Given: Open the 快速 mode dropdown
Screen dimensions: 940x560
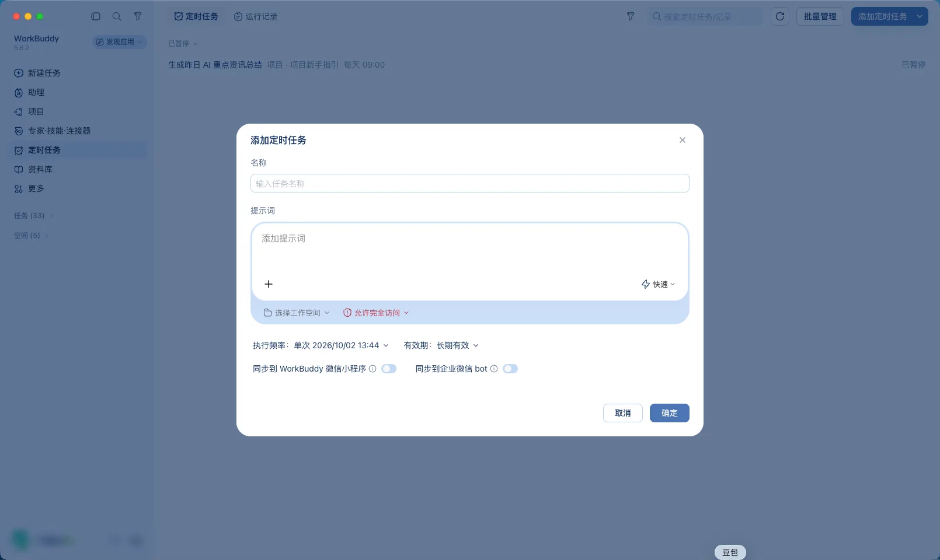Looking at the screenshot, I should pos(658,284).
